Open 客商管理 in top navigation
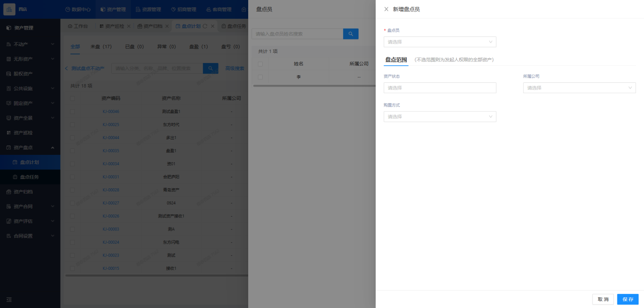The height and width of the screenshot is (308, 644). tap(219, 9)
